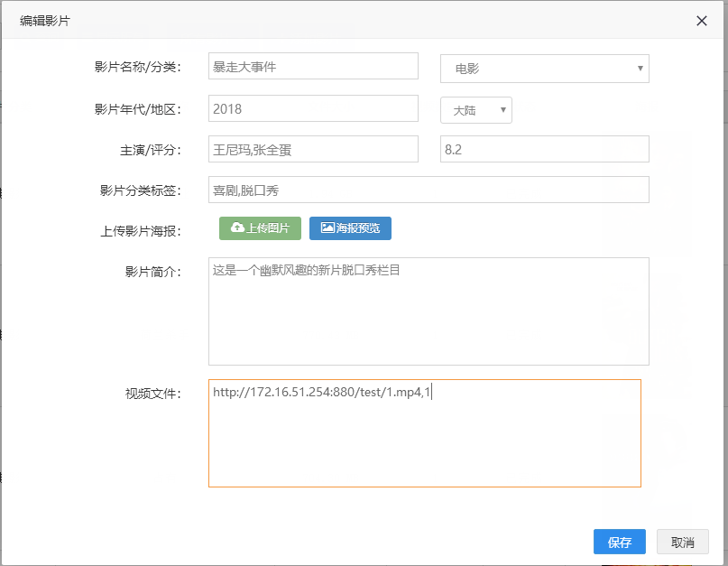This screenshot has width=728, height=566.
Task: Click the 上传图片 upload button
Action: point(260,228)
